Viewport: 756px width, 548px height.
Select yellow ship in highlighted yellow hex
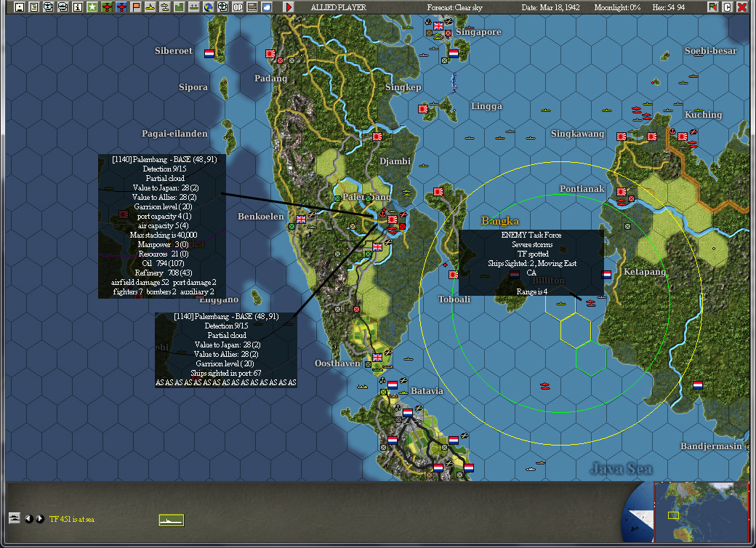point(560,304)
